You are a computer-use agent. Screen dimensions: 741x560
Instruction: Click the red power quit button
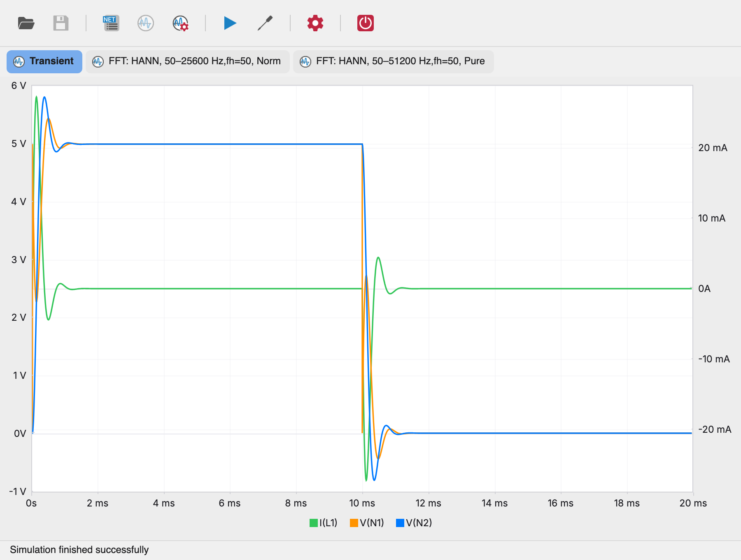click(x=366, y=23)
